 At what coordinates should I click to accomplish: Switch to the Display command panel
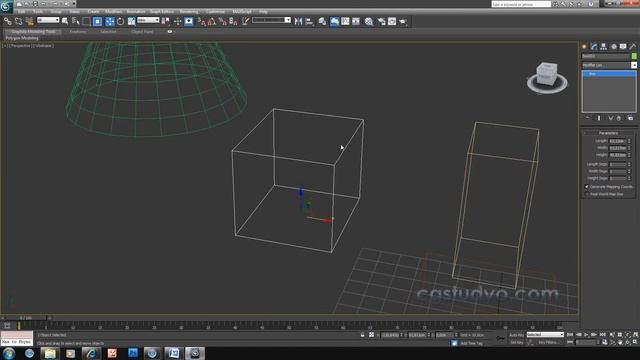[x=623, y=47]
